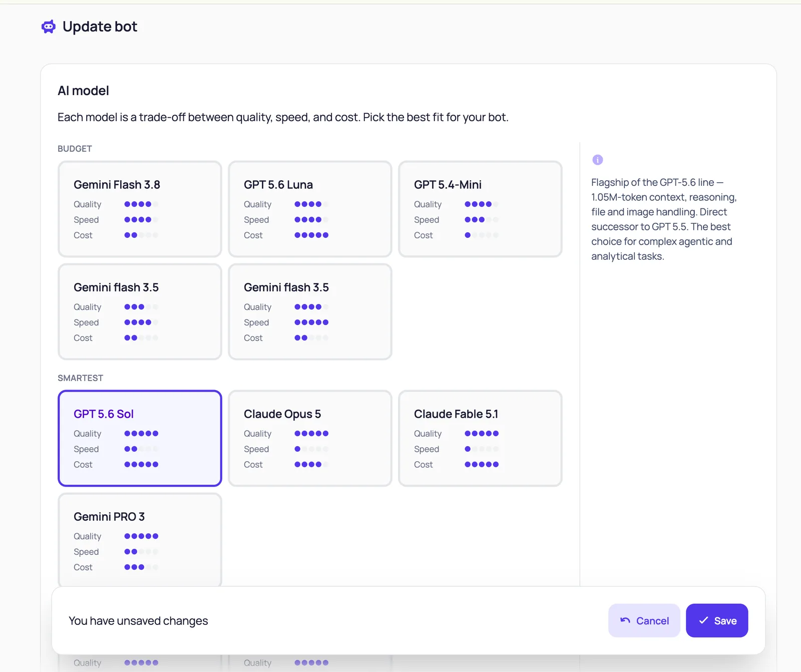801x672 pixels.
Task: Pick the Claude Fable 5.1 model card
Action: click(x=480, y=438)
